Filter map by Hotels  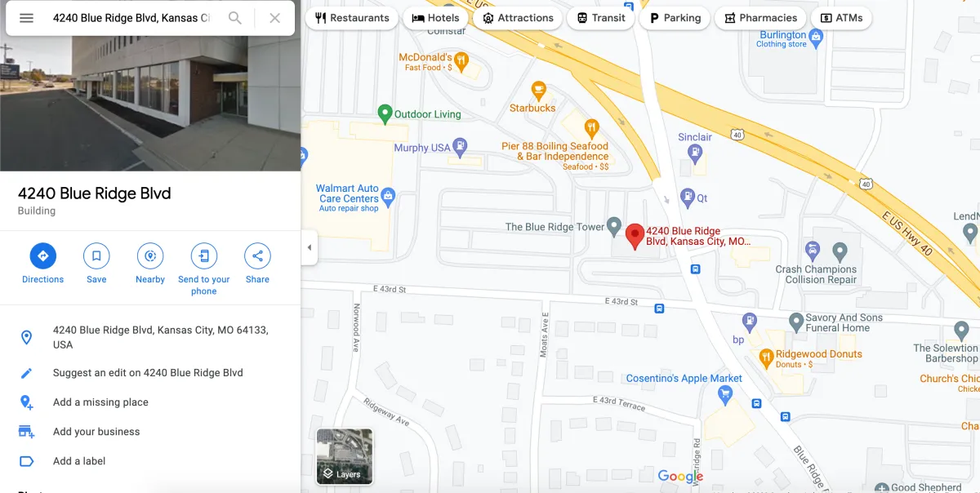436,18
